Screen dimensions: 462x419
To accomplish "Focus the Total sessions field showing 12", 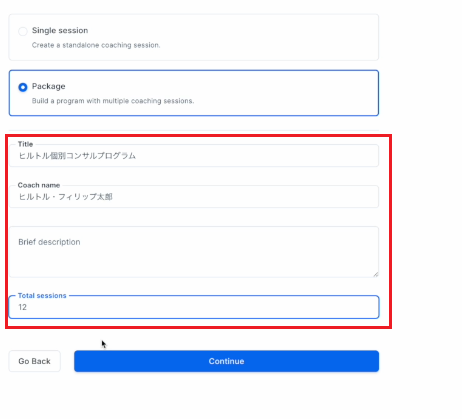I will [194, 307].
